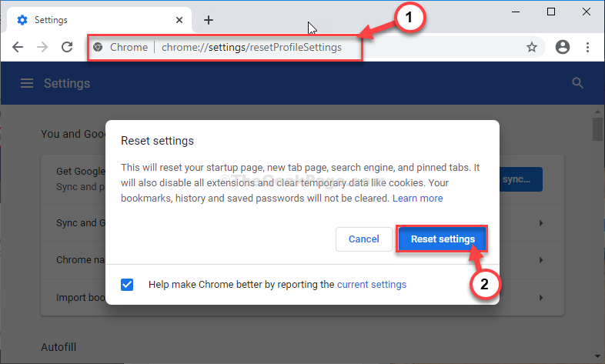Close the Settings tab
The width and height of the screenshot is (605, 364).
(x=179, y=20)
